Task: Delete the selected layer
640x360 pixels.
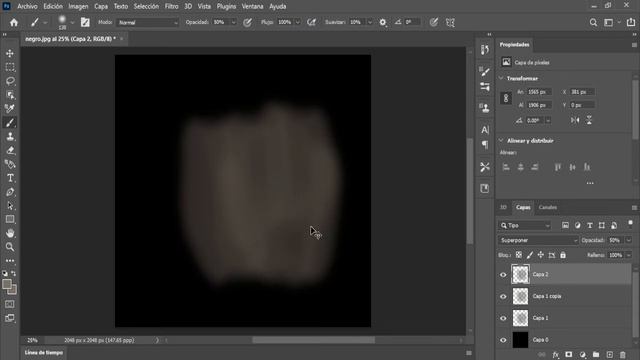Action: coord(622,355)
